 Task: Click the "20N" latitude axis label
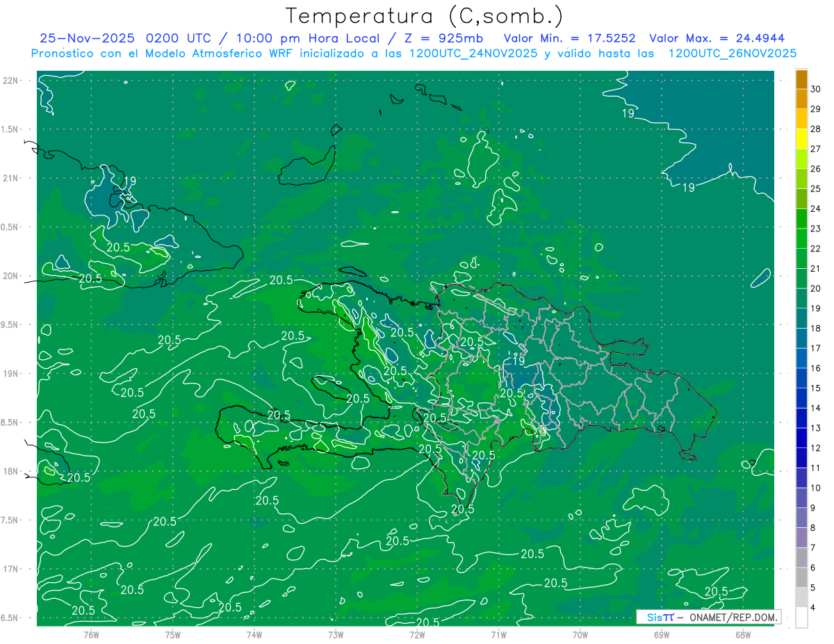point(10,276)
